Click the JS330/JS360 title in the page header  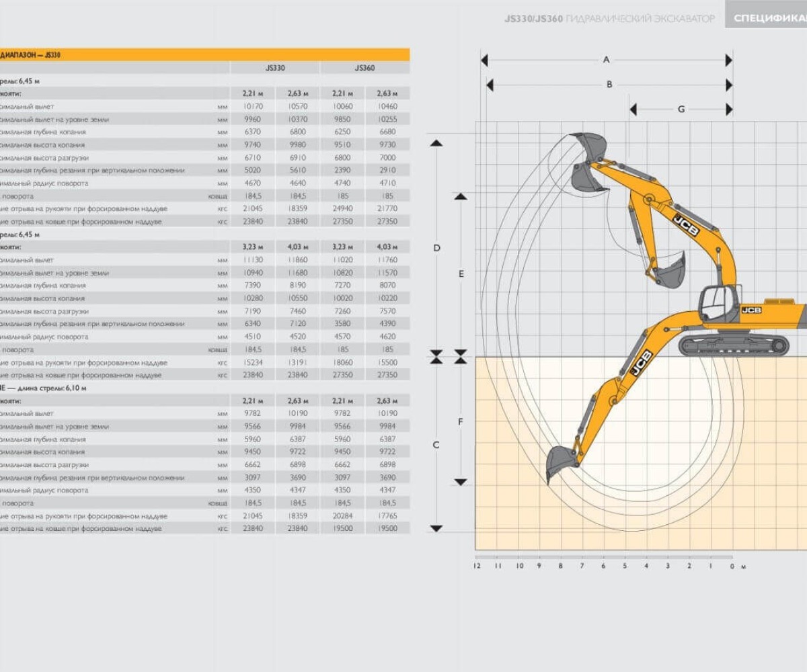533,18
